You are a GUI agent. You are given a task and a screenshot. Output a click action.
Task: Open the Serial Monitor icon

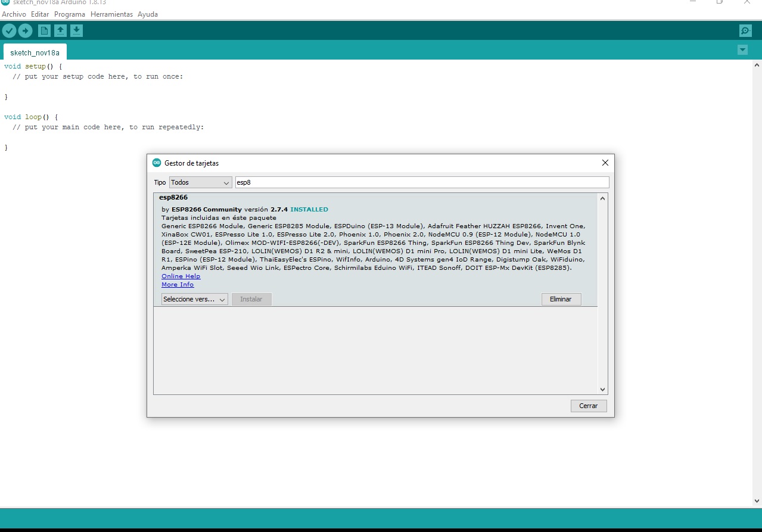745,30
